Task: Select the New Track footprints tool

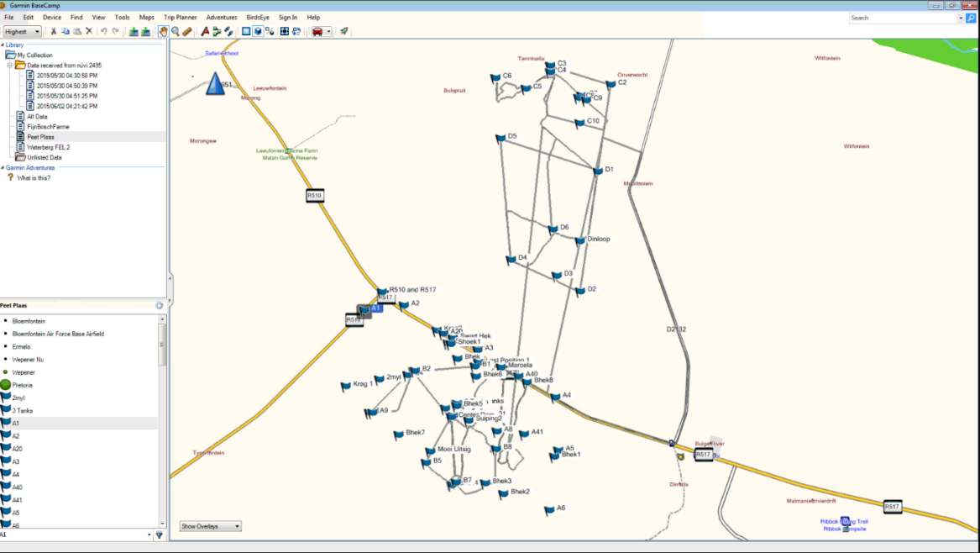Action: 228,31
